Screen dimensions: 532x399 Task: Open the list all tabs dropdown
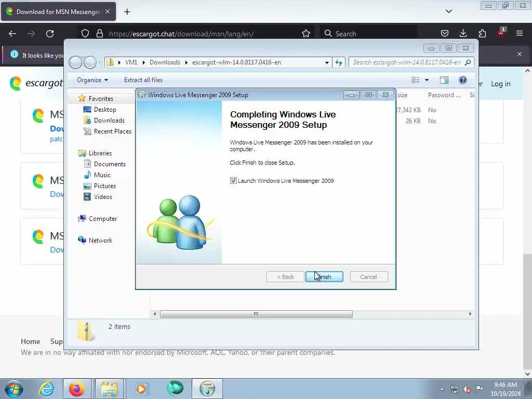[x=449, y=11]
